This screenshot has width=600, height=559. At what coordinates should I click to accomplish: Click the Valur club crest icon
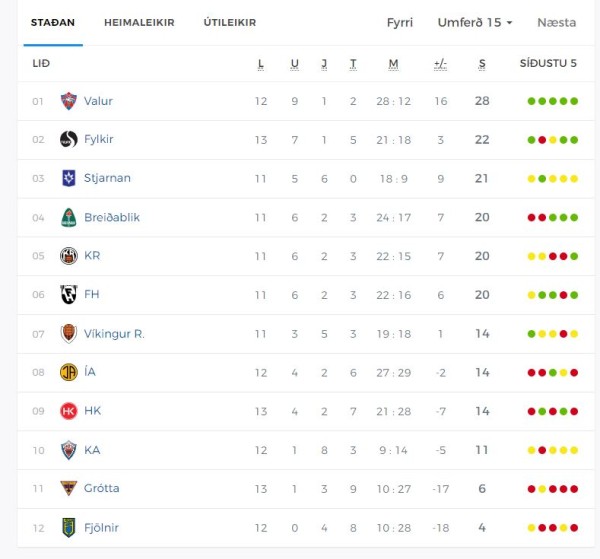point(69,101)
